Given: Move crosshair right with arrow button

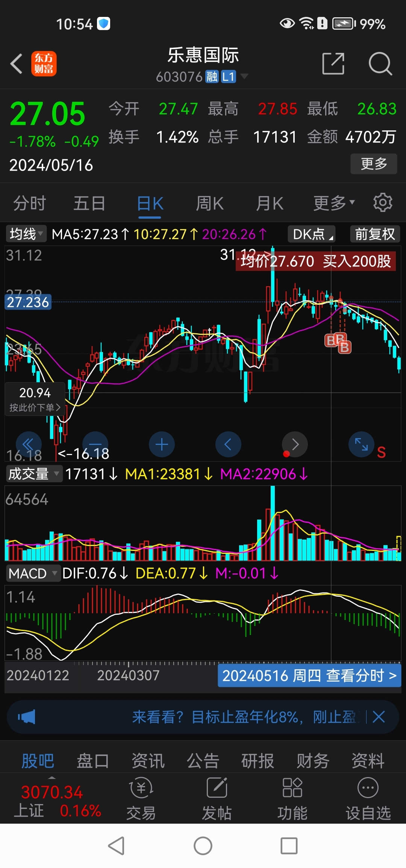Looking at the screenshot, I should (x=295, y=445).
